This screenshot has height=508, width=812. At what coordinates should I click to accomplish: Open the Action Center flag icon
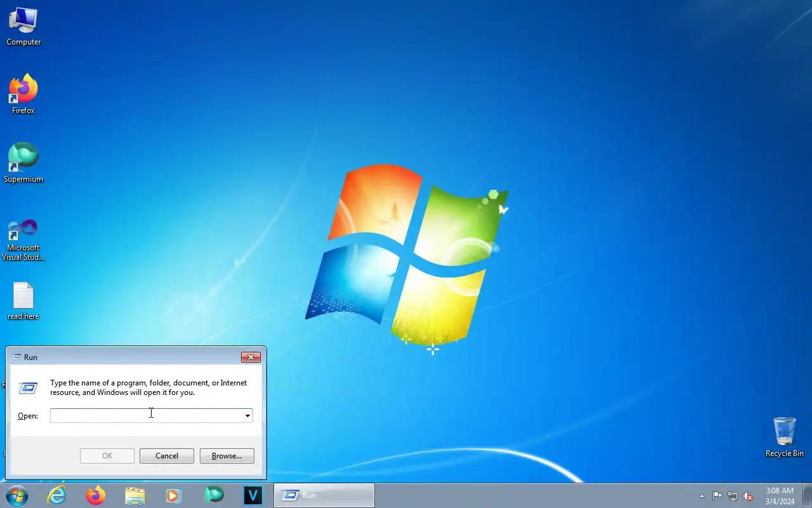click(717, 496)
